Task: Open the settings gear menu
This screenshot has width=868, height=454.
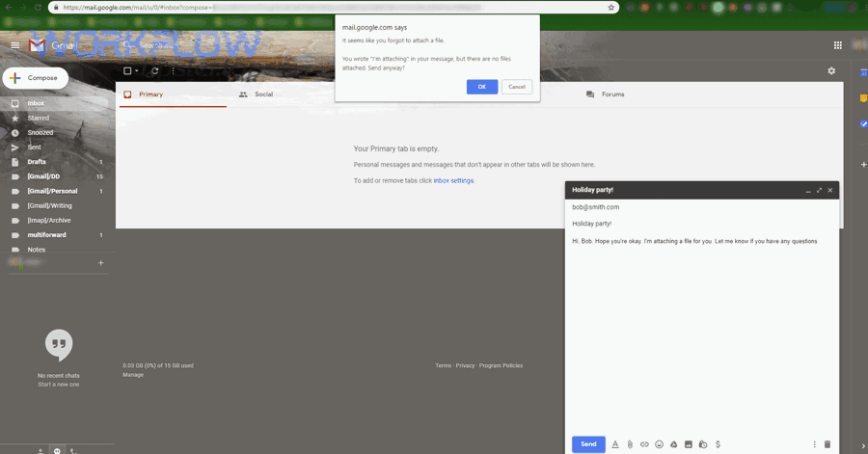Action: (831, 71)
